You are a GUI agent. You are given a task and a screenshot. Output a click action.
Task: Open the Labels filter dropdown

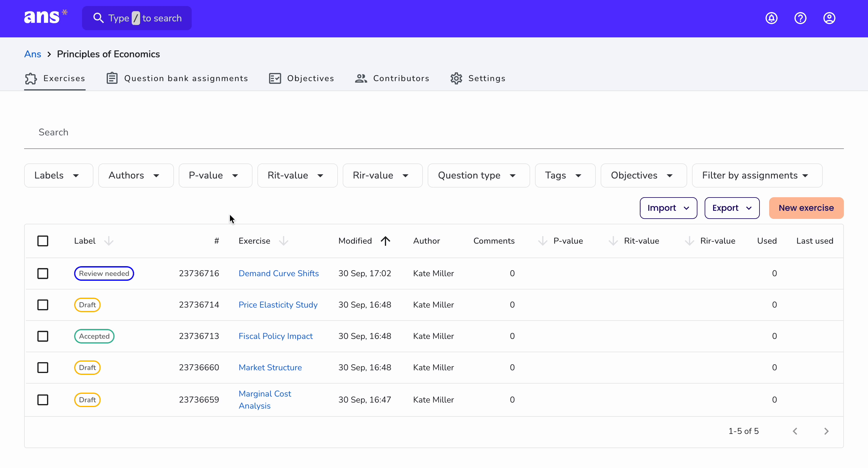click(59, 175)
